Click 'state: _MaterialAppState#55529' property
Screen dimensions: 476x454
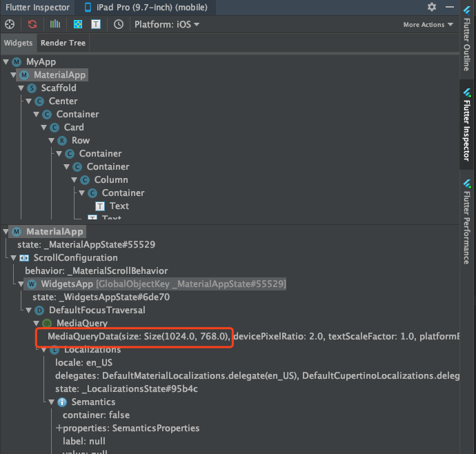coord(86,245)
